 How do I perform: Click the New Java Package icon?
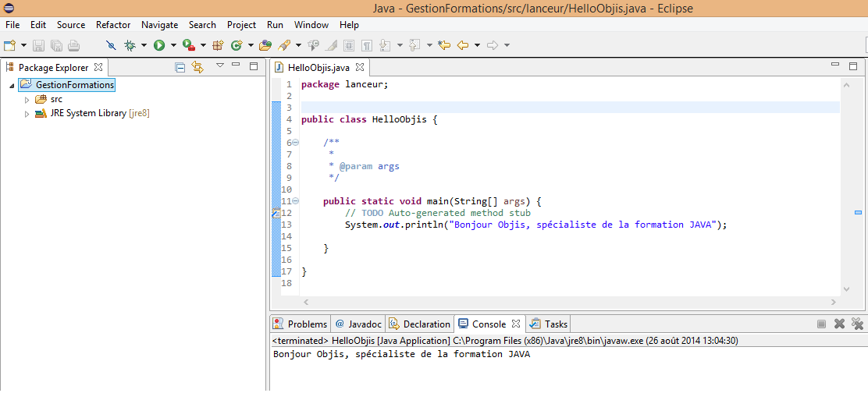218,45
